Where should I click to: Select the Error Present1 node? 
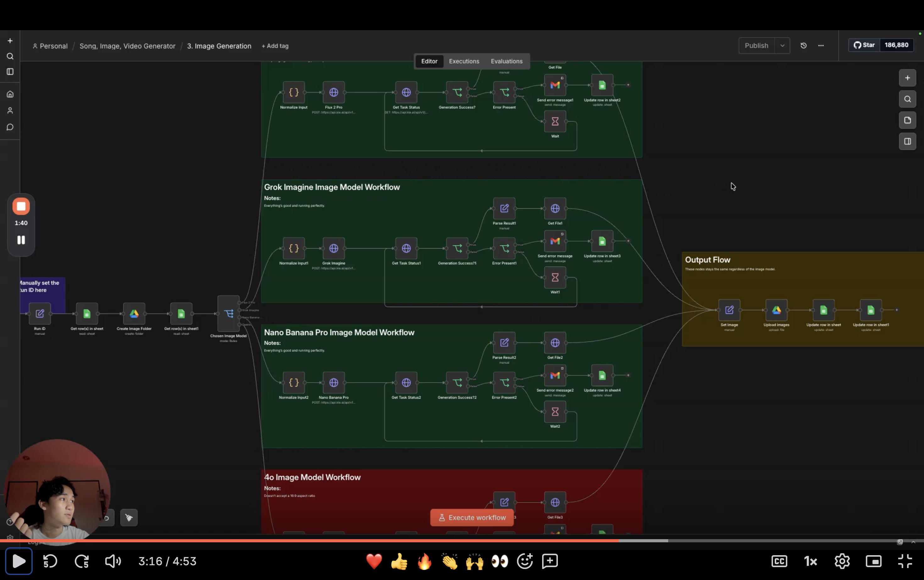[x=504, y=249]
